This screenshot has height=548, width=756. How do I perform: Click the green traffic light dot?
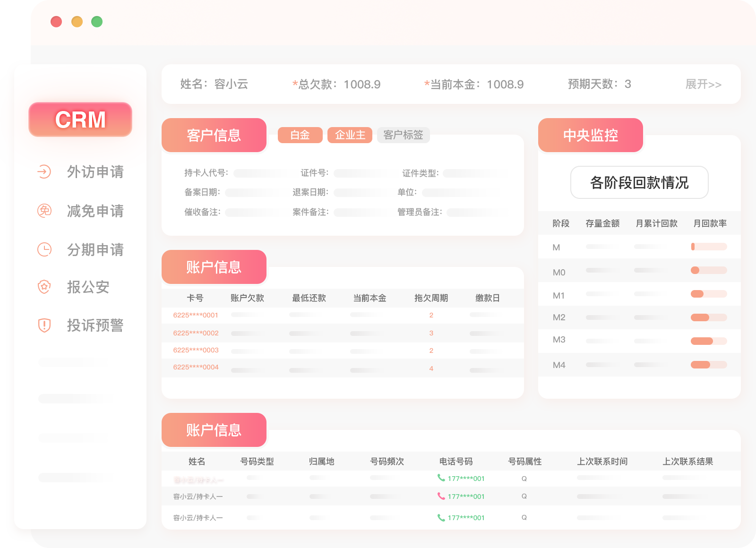click(97, 21)
